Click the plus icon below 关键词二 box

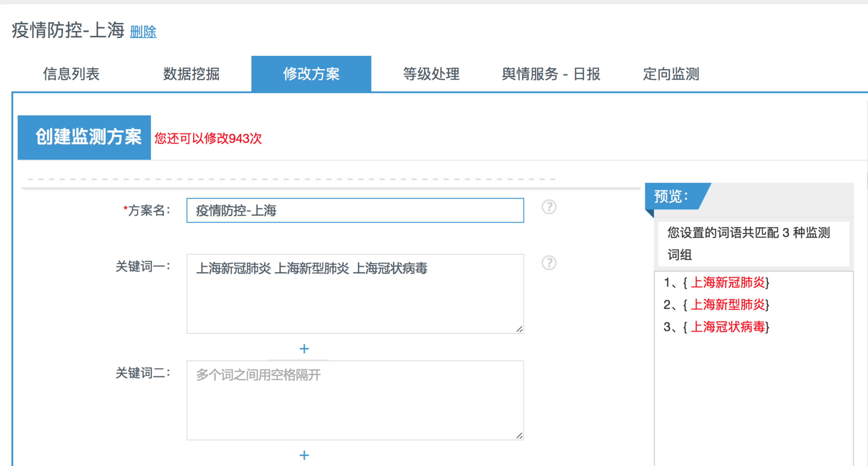(x=304, y=455)
